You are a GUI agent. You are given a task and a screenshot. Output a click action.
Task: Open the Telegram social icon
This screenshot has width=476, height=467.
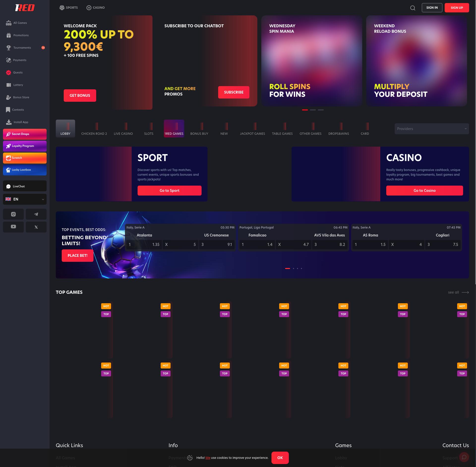(x=36, y=214)
